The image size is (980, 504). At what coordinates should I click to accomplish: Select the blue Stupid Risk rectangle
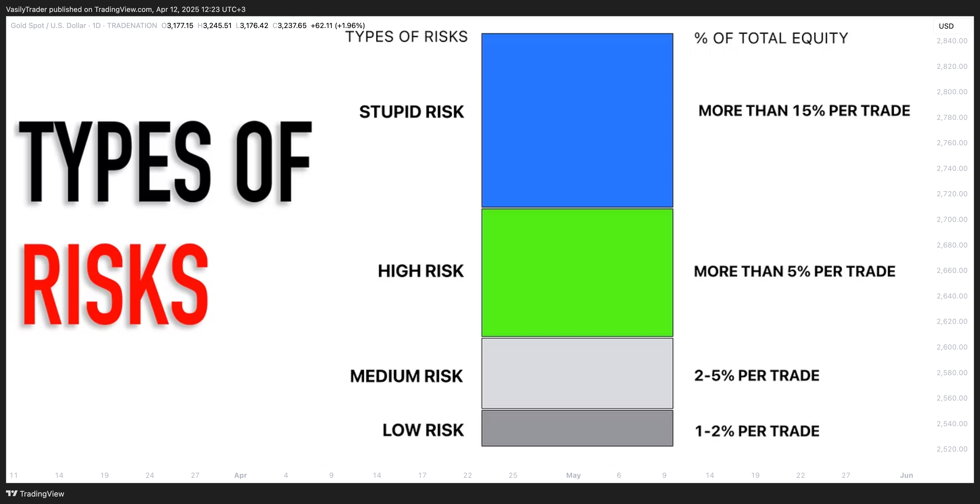tap(577, 120)
